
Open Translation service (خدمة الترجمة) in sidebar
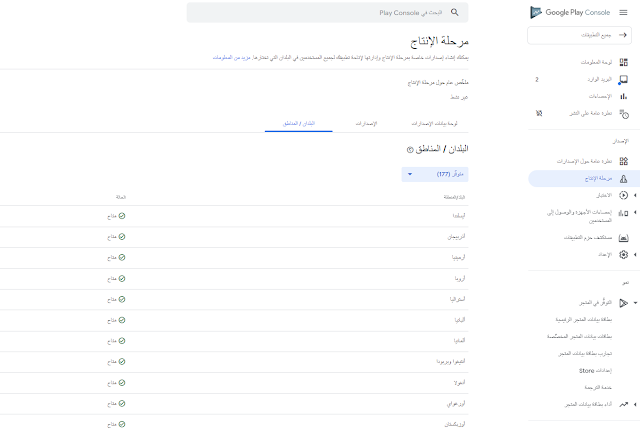(x=598, y=387)
